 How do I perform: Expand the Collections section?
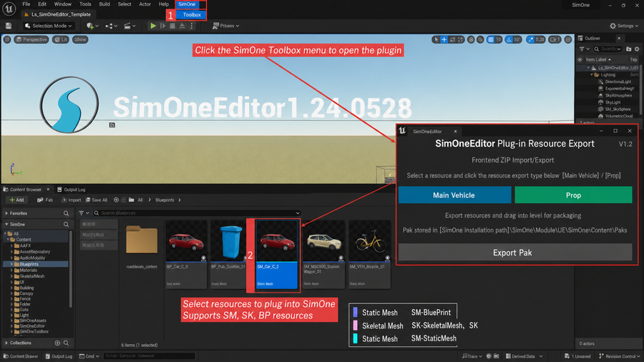point(6,343)
